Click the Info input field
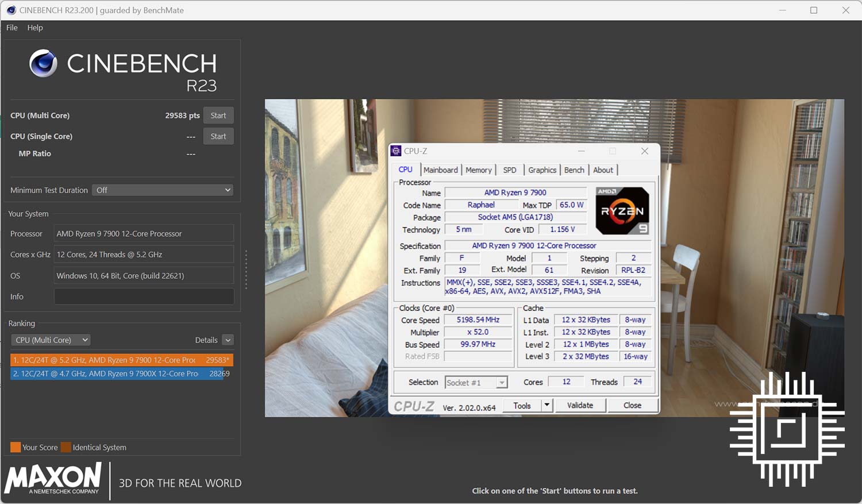862x504 pixels. (144, 297)
